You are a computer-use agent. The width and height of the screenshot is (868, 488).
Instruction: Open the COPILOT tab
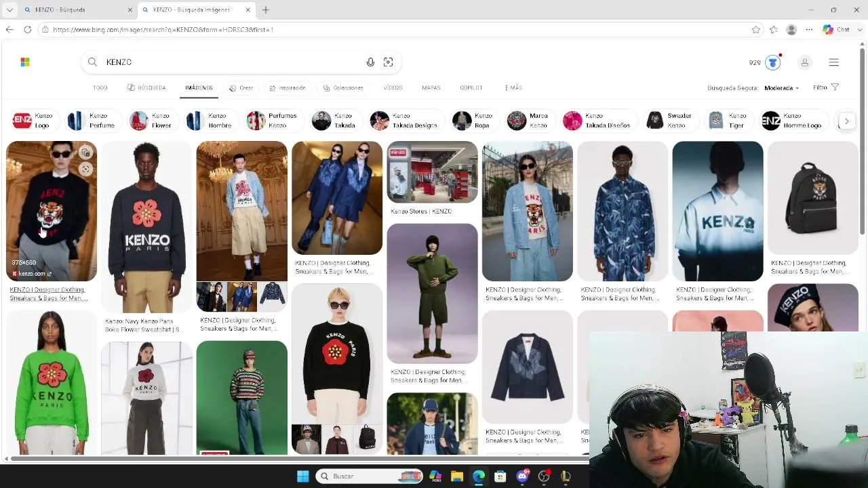(471, 88)
